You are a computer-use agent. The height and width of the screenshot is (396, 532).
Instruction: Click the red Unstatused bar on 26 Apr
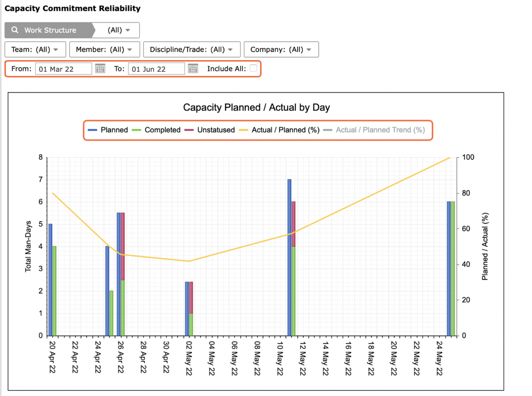click(x=123, y=246)
